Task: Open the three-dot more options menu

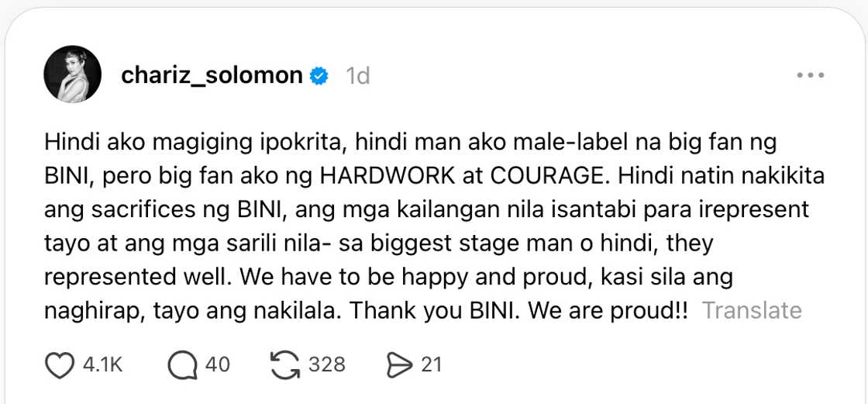Action: [x=811, y=75]
